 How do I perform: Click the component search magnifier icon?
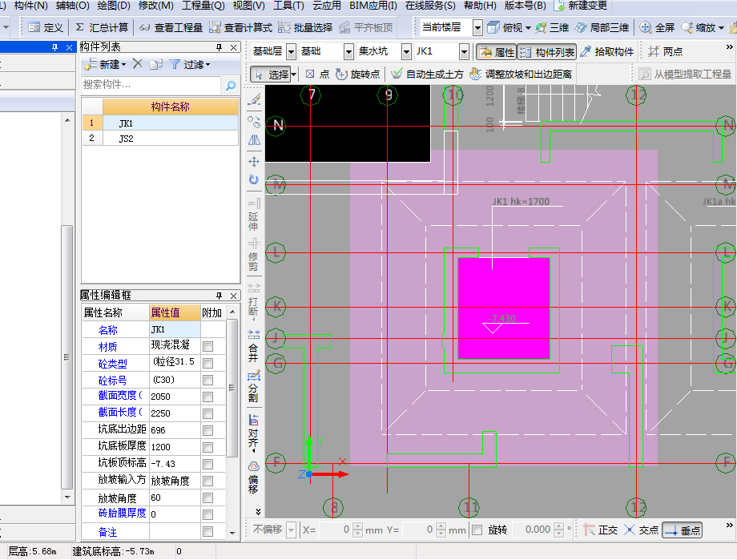click(231, 85)
